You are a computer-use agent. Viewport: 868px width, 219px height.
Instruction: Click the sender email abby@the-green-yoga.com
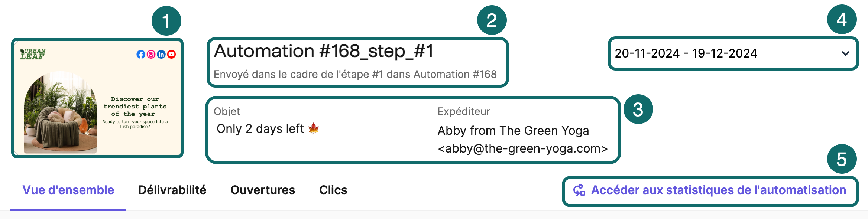523,148
